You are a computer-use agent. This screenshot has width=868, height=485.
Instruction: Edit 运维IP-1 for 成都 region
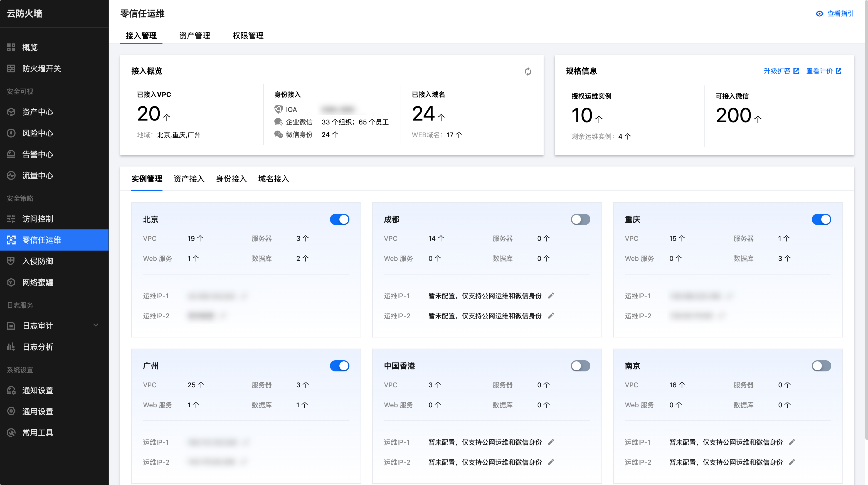551,296
